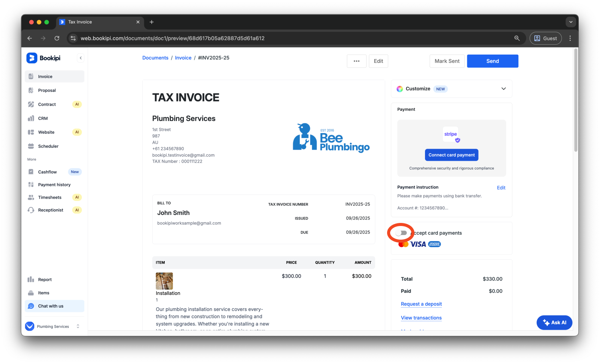Open the Chrome three-dot menu
600x364 pixels.
coord(570,38)
